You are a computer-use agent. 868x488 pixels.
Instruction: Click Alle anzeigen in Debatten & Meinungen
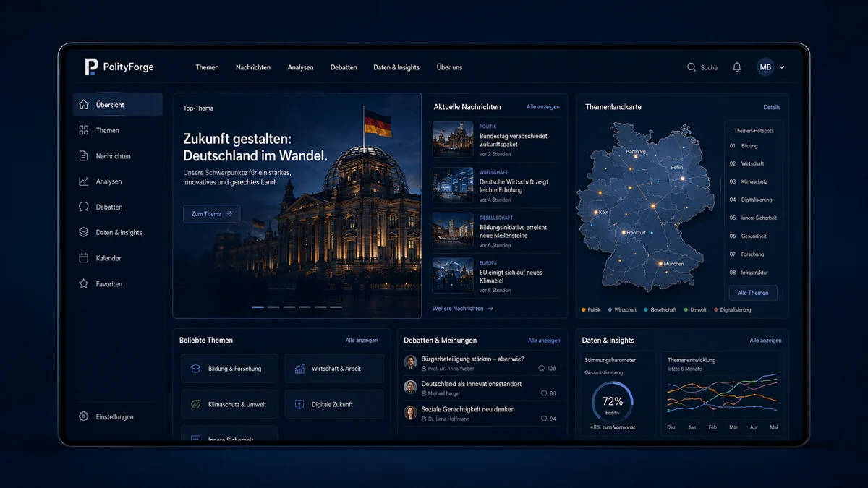tap(544, 340)
